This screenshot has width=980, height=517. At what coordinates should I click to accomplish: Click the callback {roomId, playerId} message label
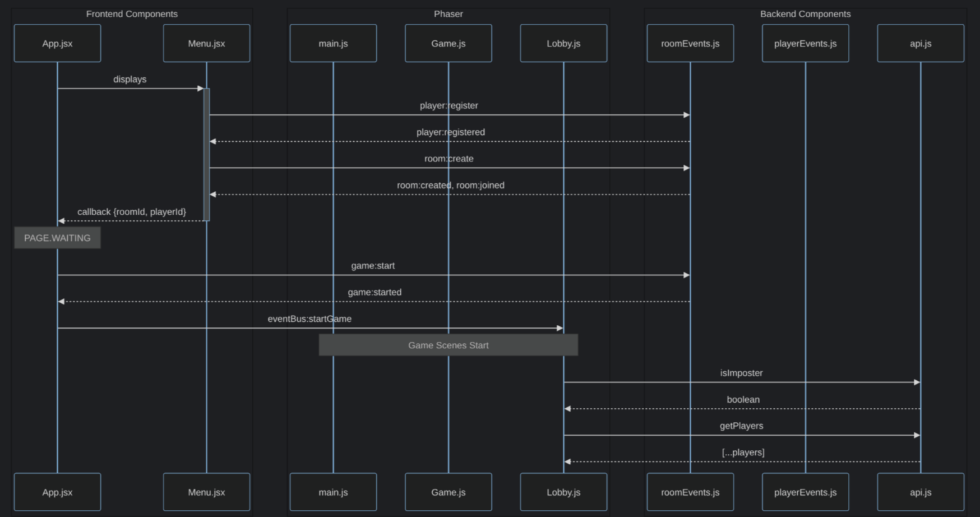coord(132,211)
